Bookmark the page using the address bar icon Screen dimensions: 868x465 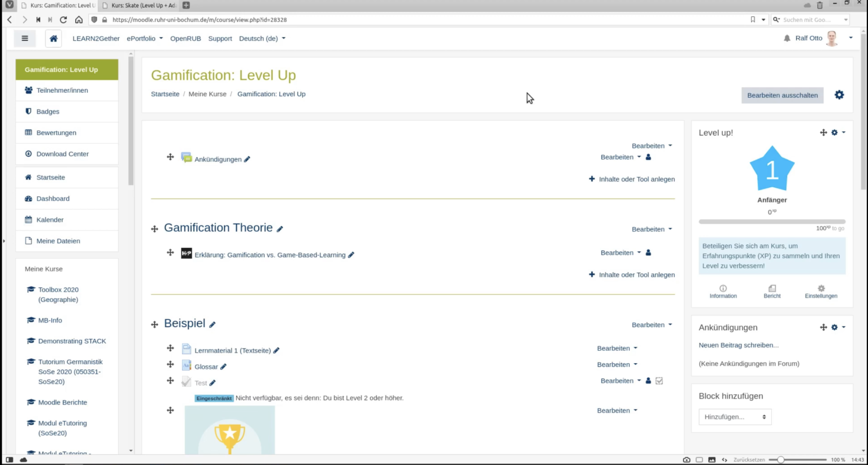click(x=753, y=19)
